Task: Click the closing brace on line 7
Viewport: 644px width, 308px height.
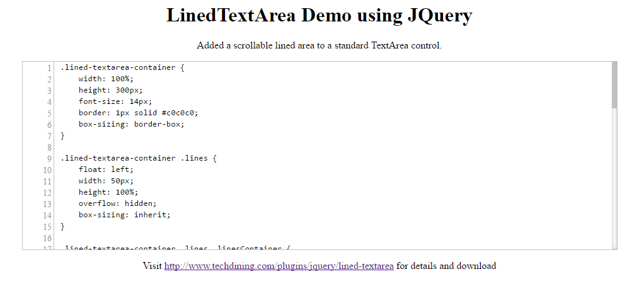Action: pos(63,135)
